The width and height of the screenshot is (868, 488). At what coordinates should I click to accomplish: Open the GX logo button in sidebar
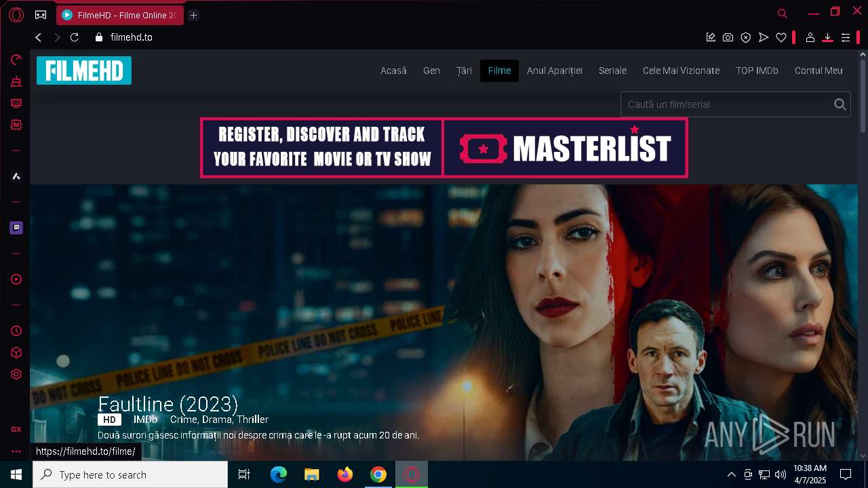(x=16, y=429)
